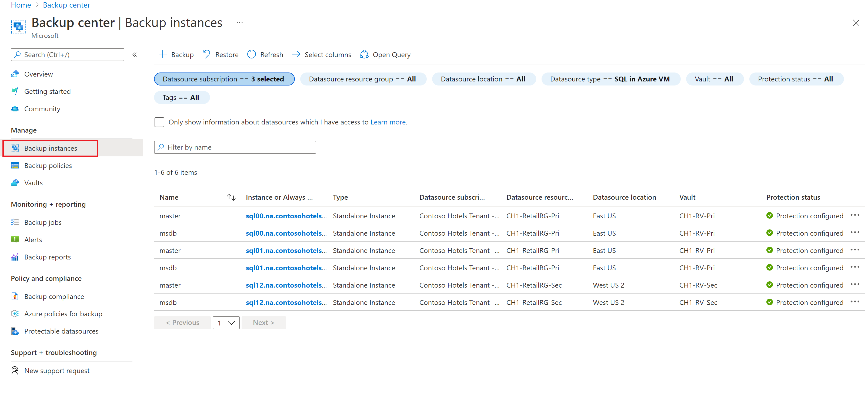This screenshot has width=868, height=395.
Task: Open Backup policies menu item
Action: 48,165
